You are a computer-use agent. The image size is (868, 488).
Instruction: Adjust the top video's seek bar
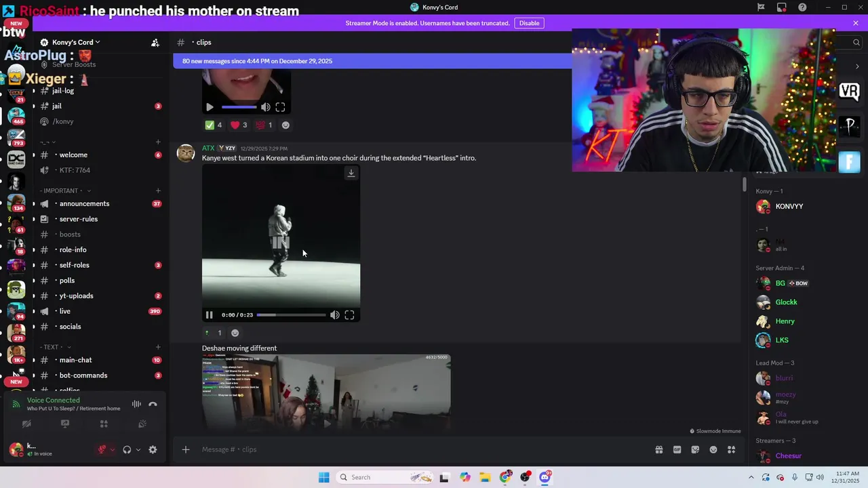point(239,107)
